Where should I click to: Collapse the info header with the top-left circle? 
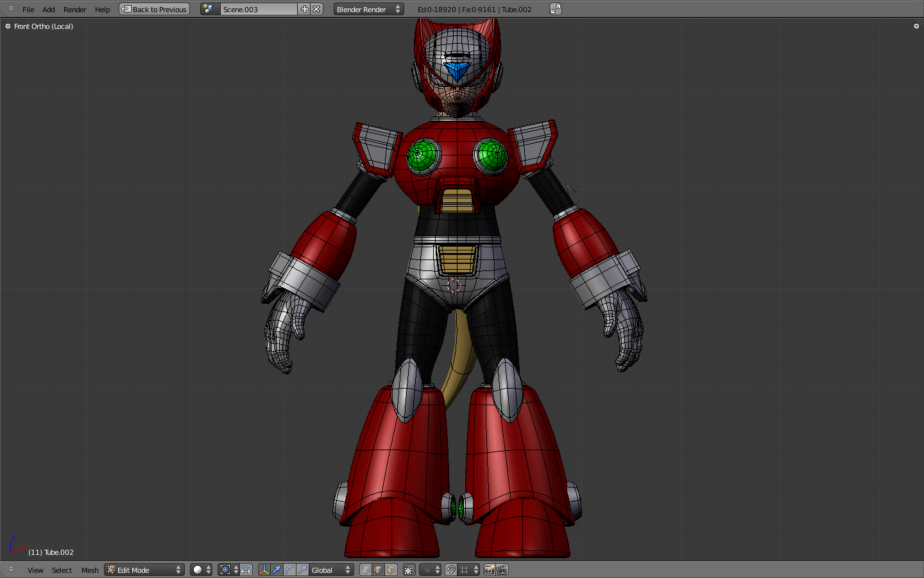tap(11, 8)
